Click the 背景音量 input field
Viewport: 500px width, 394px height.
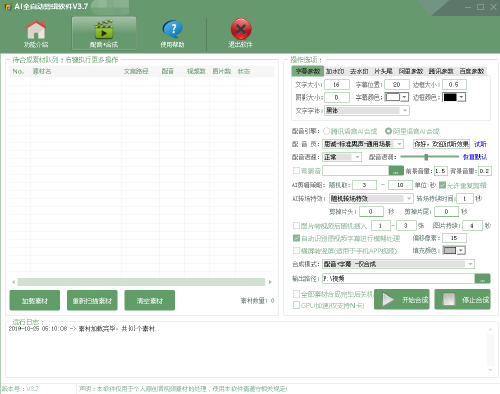click(485, 171)
